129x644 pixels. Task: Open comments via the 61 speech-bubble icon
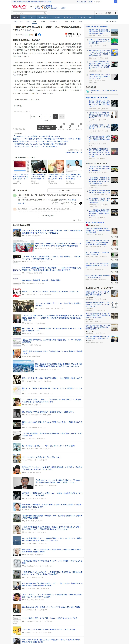(27, 35)
